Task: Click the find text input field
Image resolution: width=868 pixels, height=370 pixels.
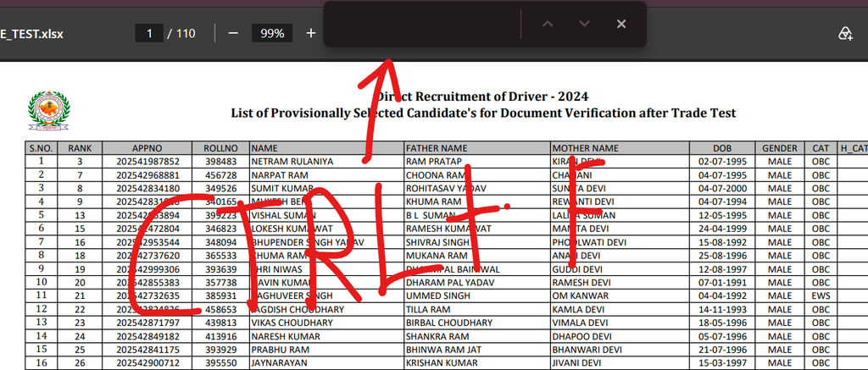Action: [424, 24]
